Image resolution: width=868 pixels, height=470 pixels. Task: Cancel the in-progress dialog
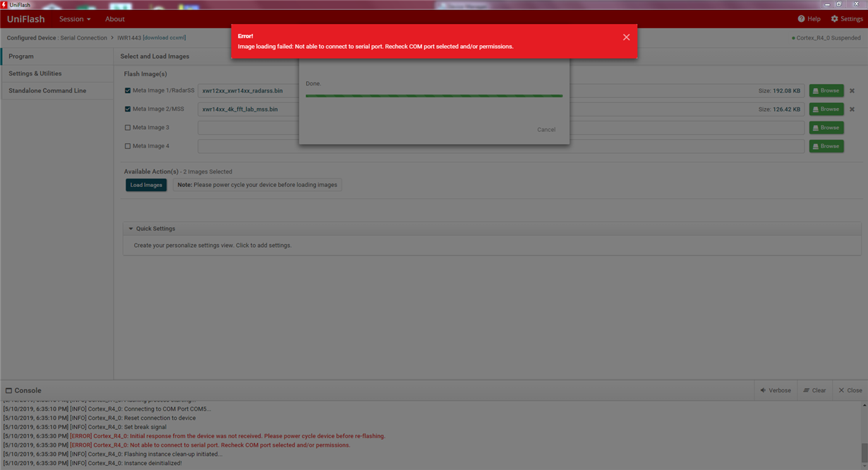(x=546, y=129)
